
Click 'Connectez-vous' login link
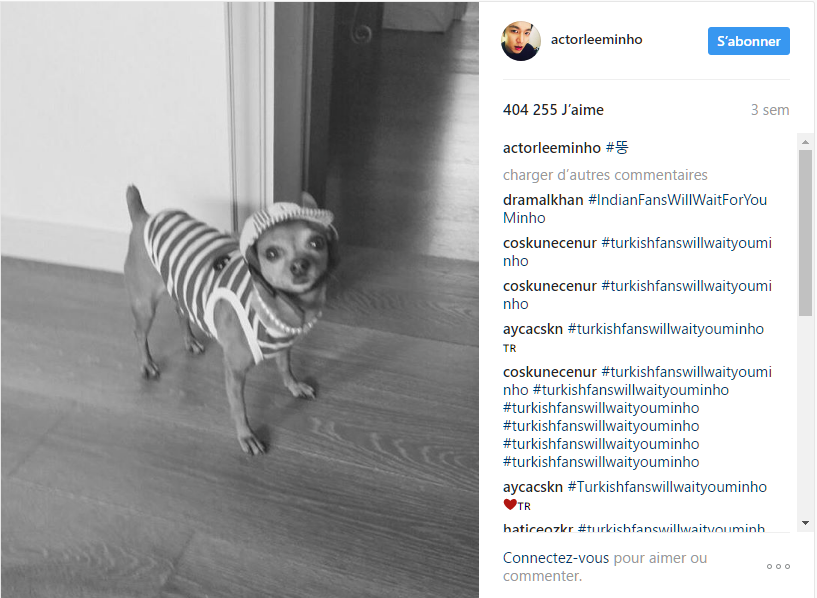click(x=555, y=558)
